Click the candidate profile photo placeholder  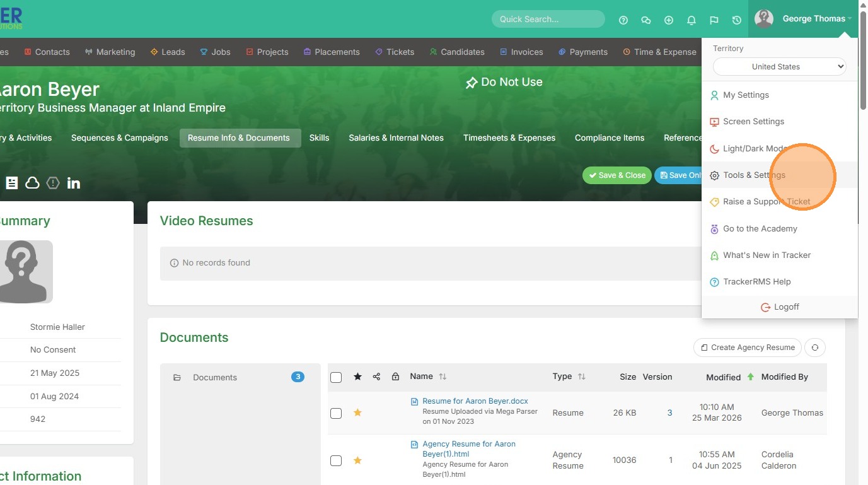26,272
